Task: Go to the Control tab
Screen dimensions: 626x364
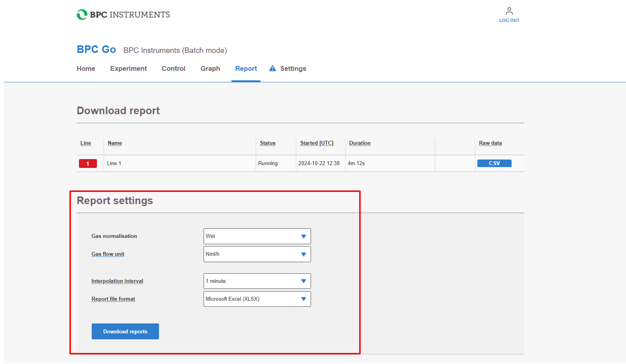Action: coord(173,69)
